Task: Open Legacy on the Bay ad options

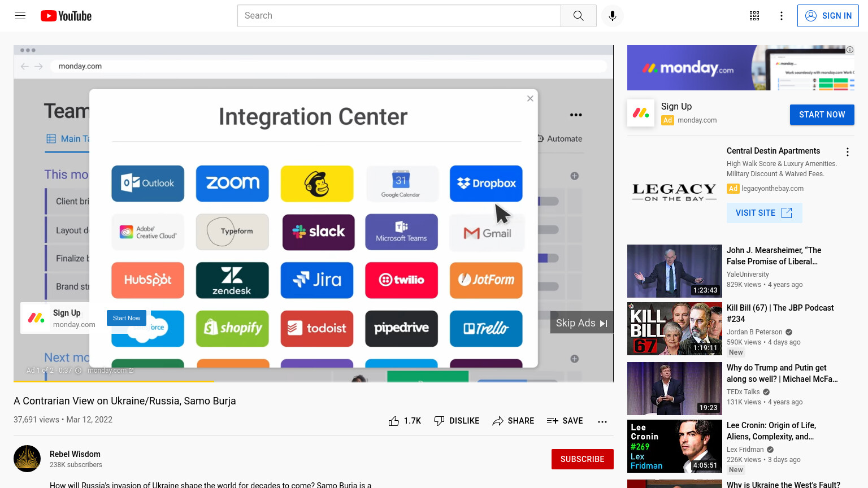Action: click(x=847, y=152)
